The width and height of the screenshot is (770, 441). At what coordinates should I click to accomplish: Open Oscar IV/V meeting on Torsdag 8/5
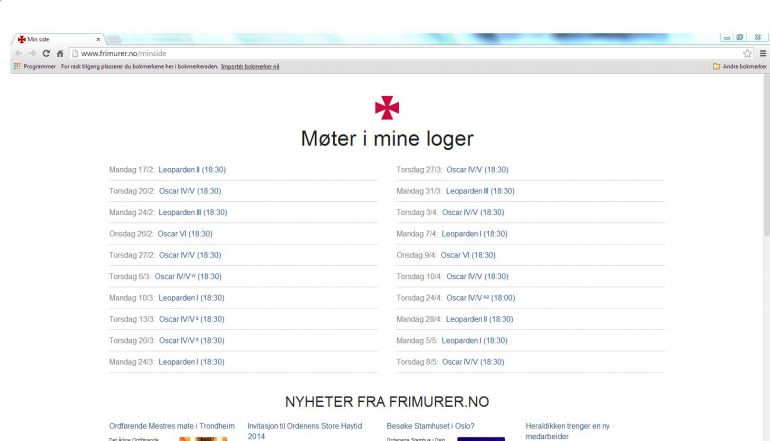(x=473, y=362)
